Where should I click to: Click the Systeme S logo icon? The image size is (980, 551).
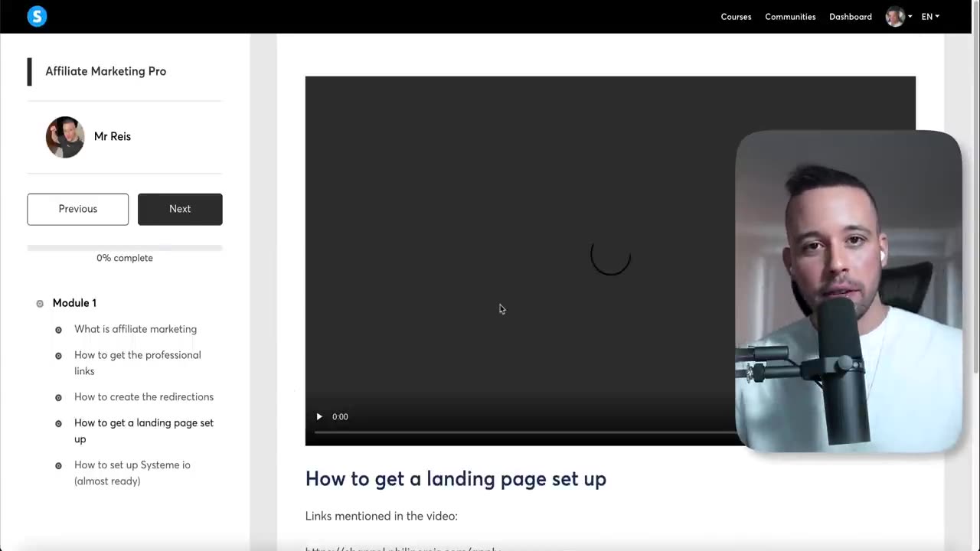pos(37,16)
